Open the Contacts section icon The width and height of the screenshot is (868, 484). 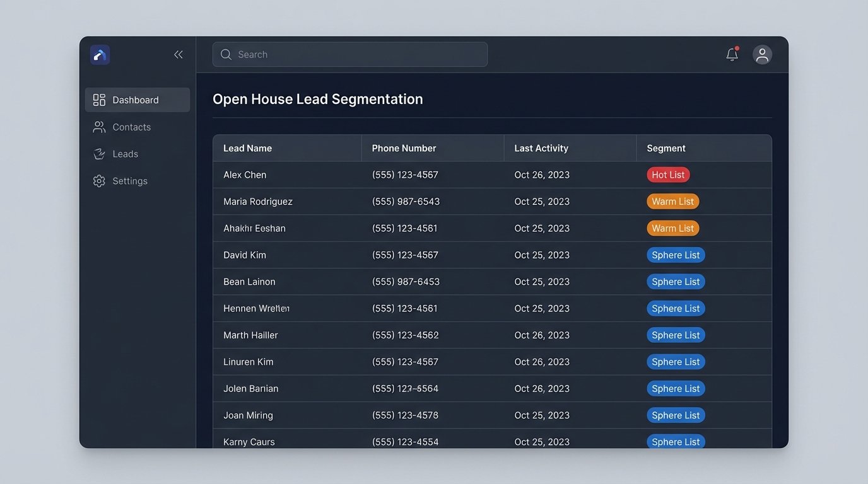pyautogui.click(x=98, y=127)
